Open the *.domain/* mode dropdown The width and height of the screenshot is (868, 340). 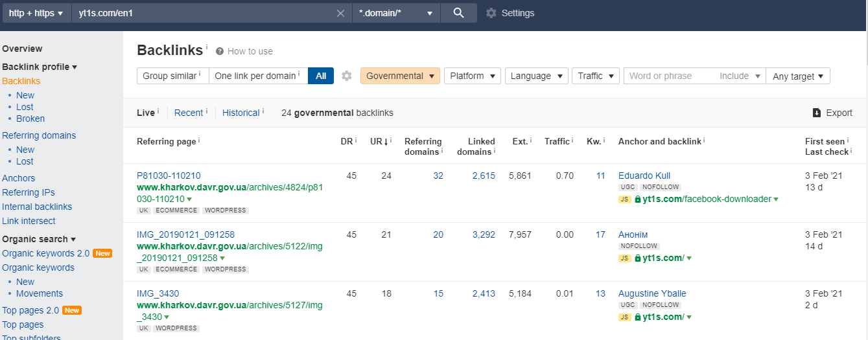click(395, 13)
